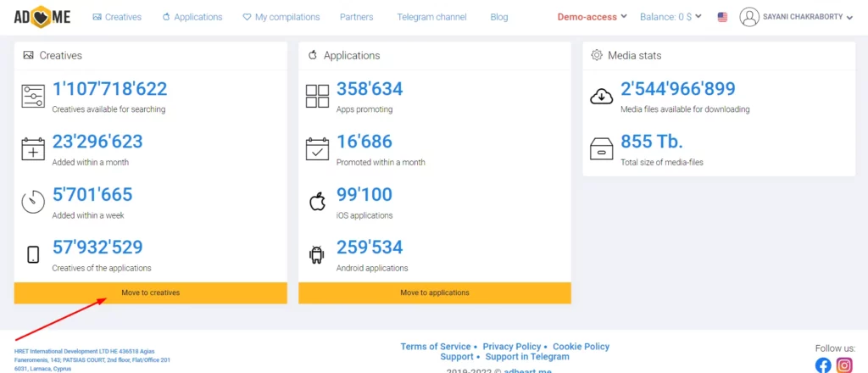Viewport: 868px width, 373px height.
Task: Open Instagram page via footer icon
Action: tap(844, 365)
